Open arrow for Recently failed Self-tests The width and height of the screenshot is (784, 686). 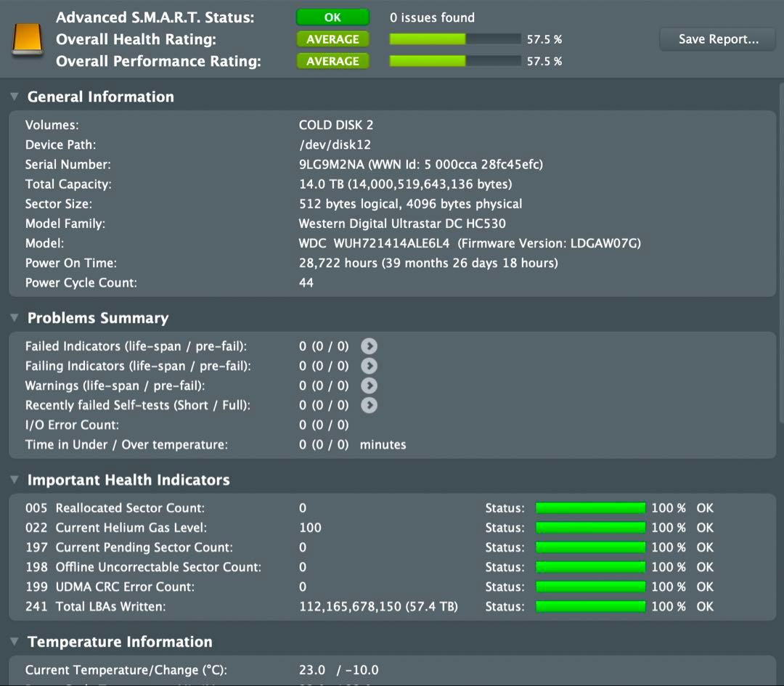pos(369,405)
